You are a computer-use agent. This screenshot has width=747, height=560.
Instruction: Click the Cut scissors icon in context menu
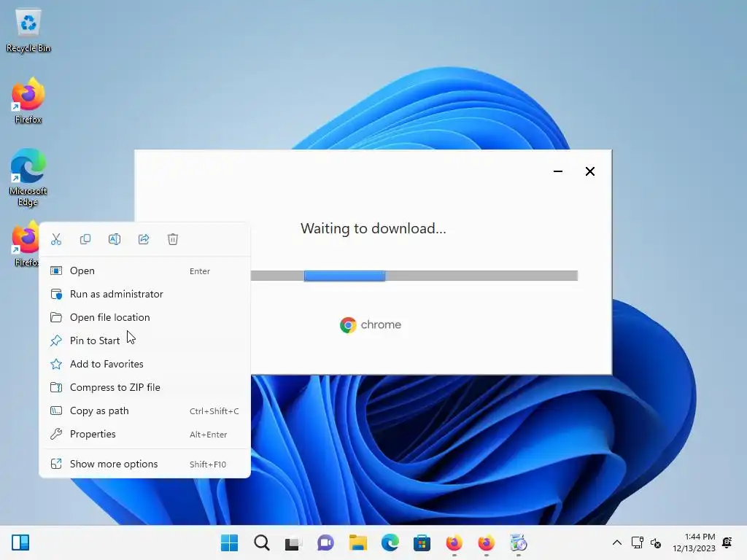pos(56,239)
